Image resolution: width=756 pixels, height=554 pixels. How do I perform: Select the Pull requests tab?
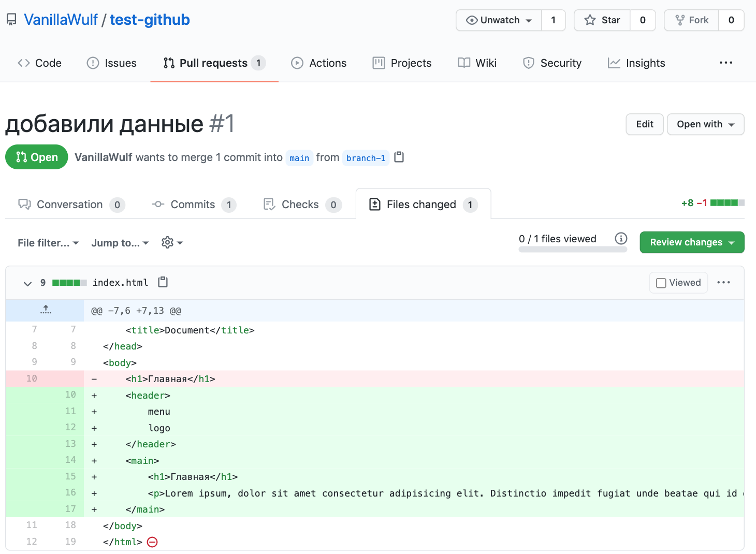(214, 63)
